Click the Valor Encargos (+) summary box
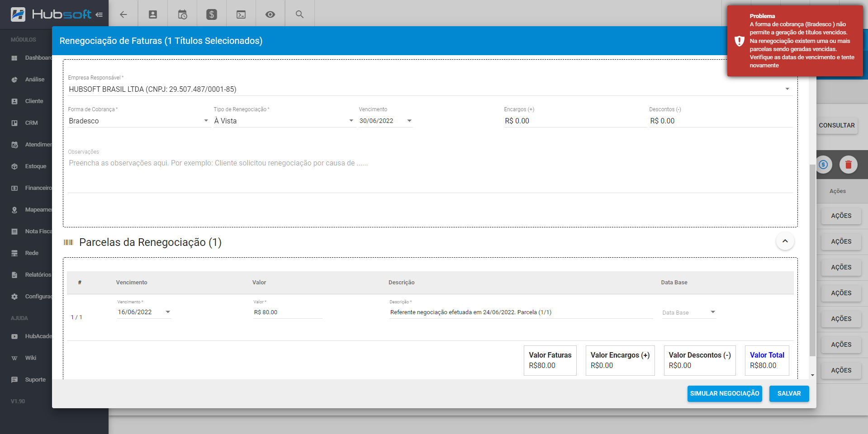 (x=620, y=360)
